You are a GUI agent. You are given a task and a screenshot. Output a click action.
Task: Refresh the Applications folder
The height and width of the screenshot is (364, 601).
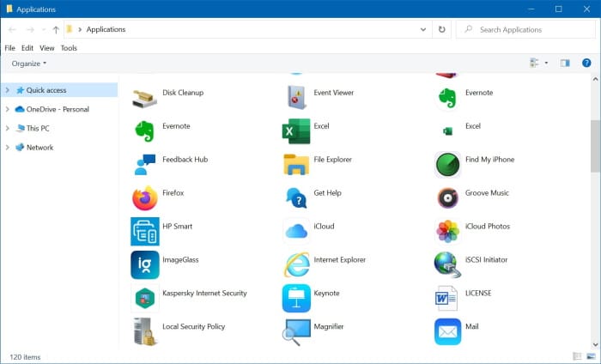pyautogui.click(x=442, y=29)
